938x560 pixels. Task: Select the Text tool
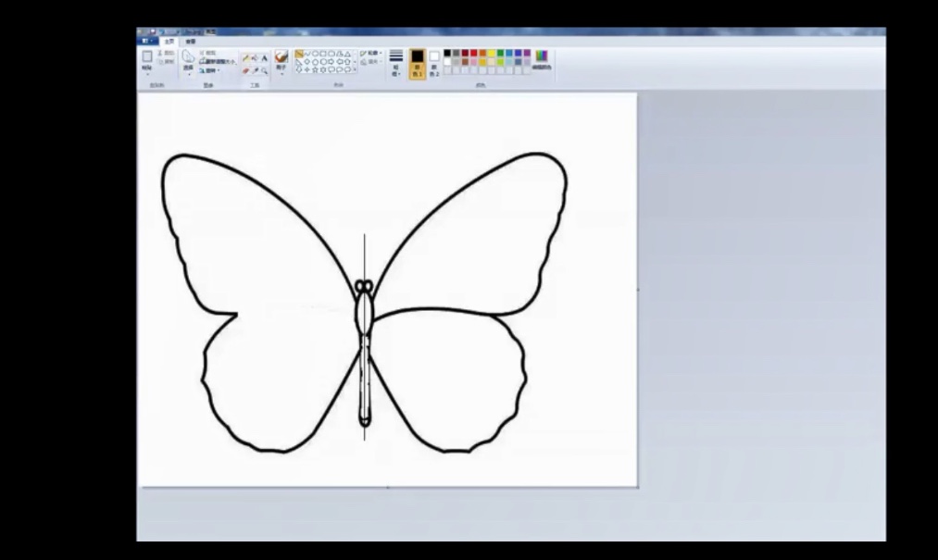point(265,57)
